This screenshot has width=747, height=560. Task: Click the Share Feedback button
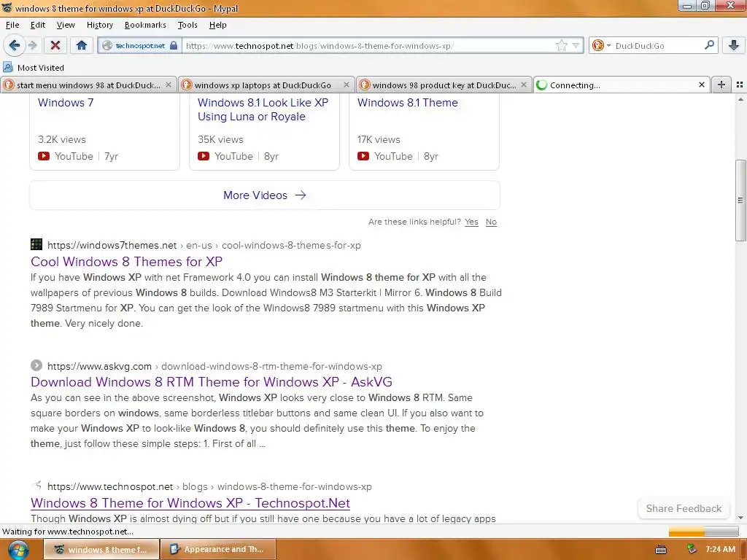pos(684,508)
